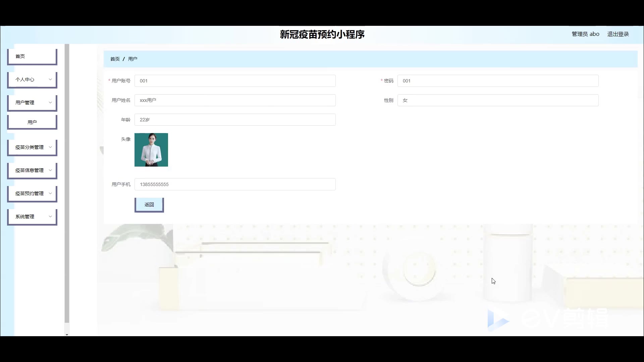This screenshot has height=362, width=644.
Task: Click the 用户账号 input field
Action: coord(235,81)
